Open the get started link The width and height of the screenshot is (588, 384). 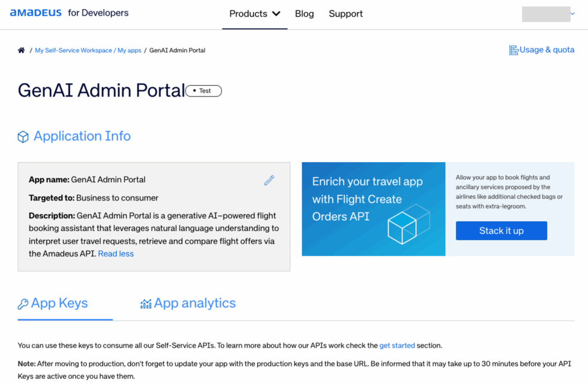point(397,345)
